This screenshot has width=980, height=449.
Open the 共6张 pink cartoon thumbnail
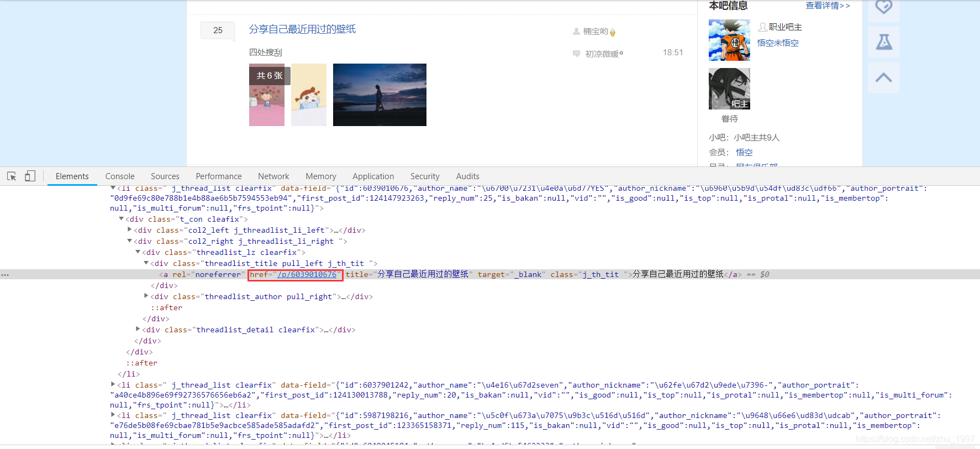[x=267, y=95]
